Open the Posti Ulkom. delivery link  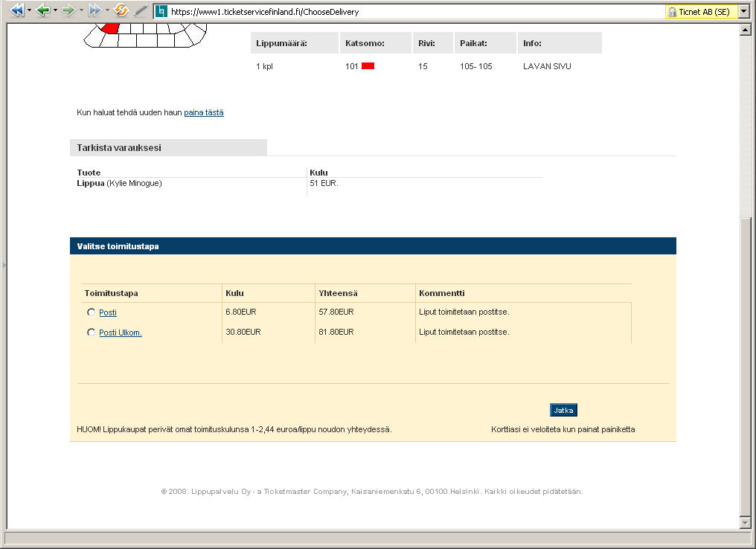pos(121,333)
